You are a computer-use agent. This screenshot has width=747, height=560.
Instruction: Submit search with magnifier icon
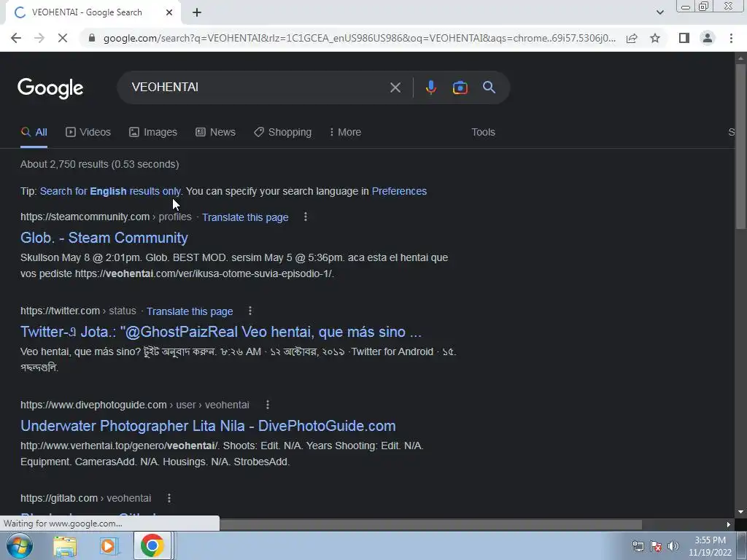489,87
